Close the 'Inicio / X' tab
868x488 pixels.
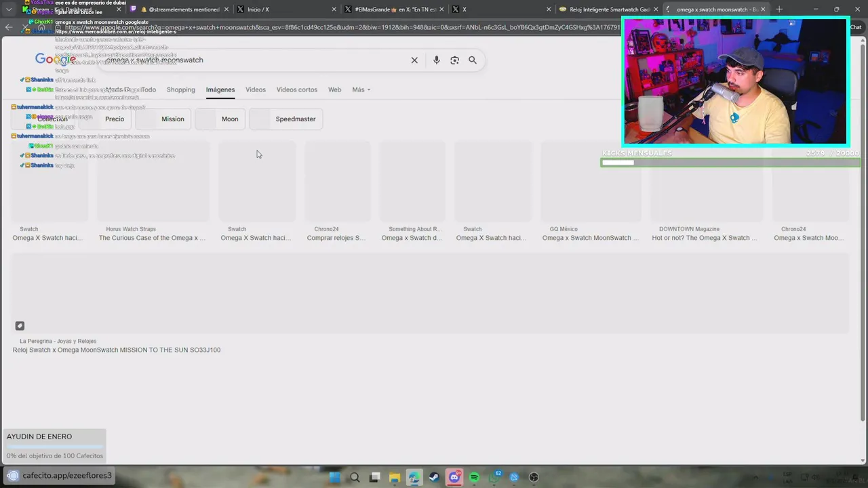(x=334, y=9)
